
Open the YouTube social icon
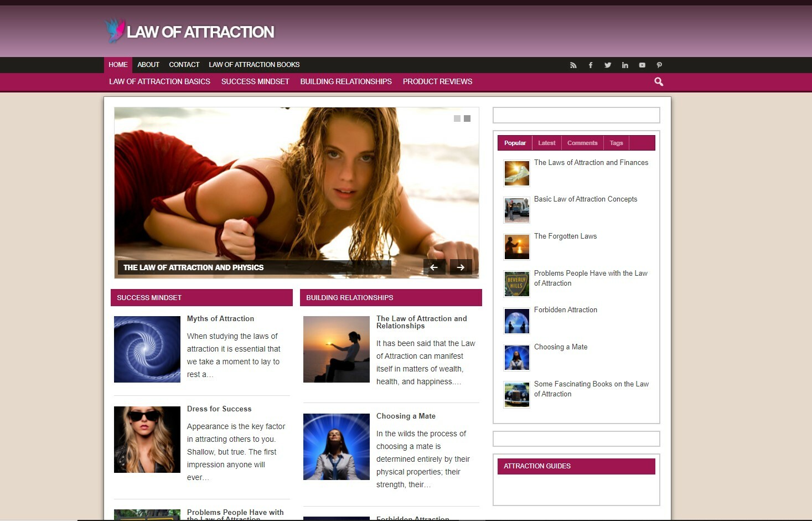tap(642, 65)
